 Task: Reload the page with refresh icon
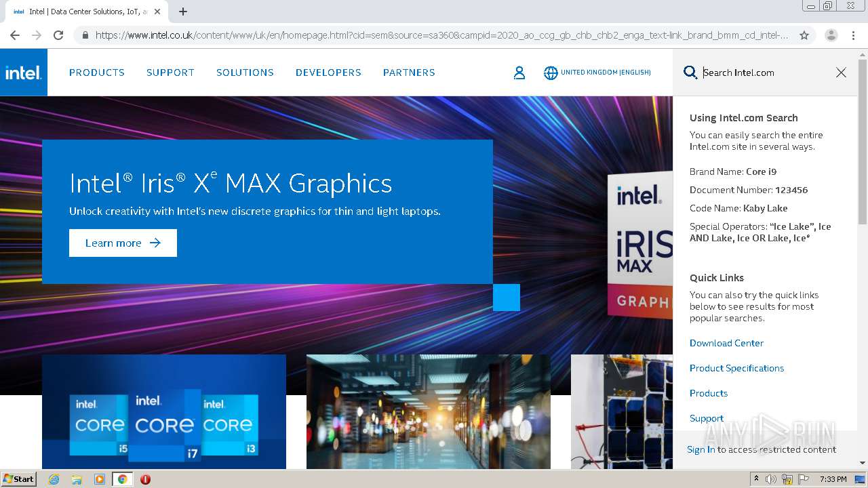[58, 35]
